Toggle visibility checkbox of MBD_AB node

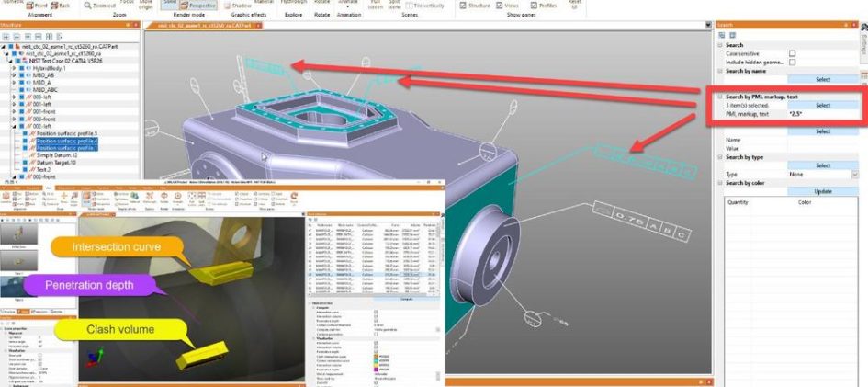pyautogui.click(x=24, y=75)
